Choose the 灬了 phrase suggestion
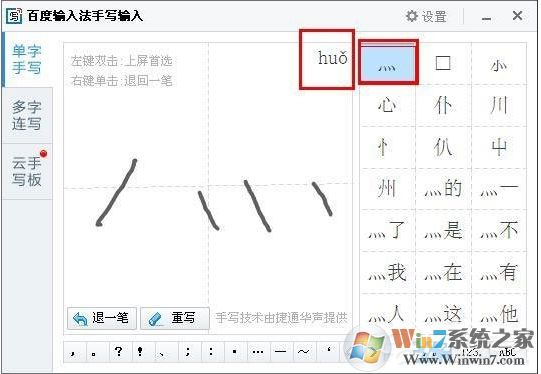Image resolution: width=541 pixels, height=374 pixels. tap(387, 230)
